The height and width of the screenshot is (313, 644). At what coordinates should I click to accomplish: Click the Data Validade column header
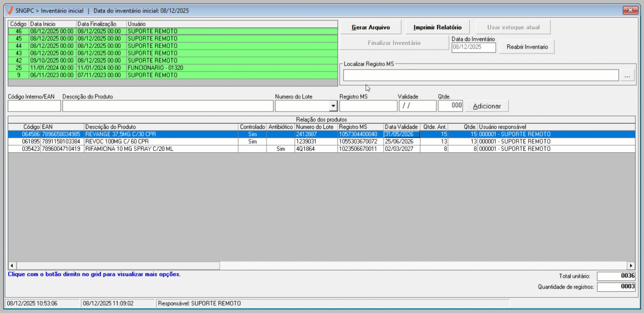[401, 127]
